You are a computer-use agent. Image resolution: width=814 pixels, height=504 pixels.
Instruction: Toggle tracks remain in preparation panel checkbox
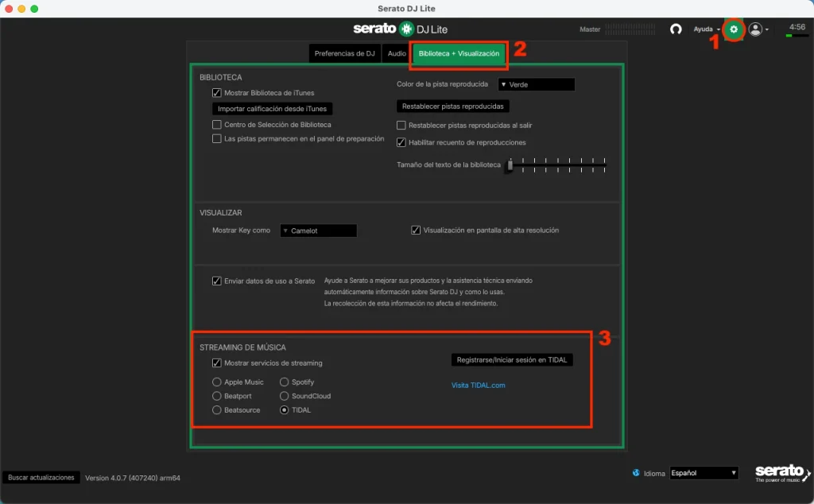point(216,138)
